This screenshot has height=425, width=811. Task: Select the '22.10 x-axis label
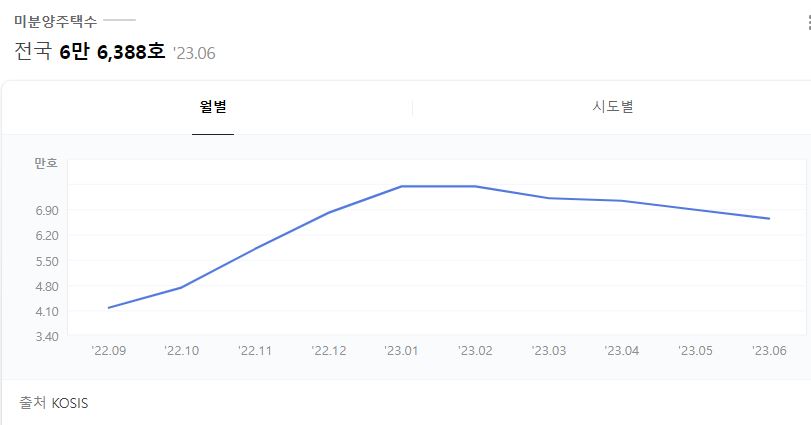[x=182, y=351]
